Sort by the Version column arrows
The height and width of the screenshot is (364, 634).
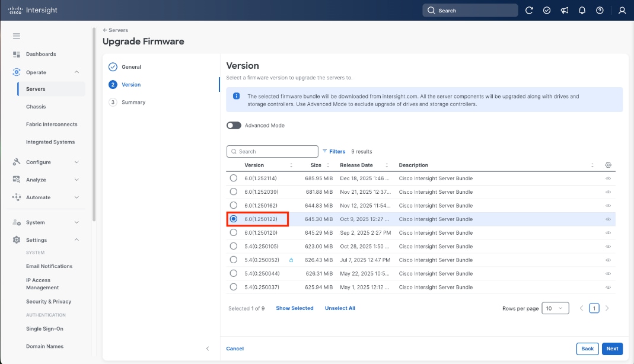pos(291,165)
